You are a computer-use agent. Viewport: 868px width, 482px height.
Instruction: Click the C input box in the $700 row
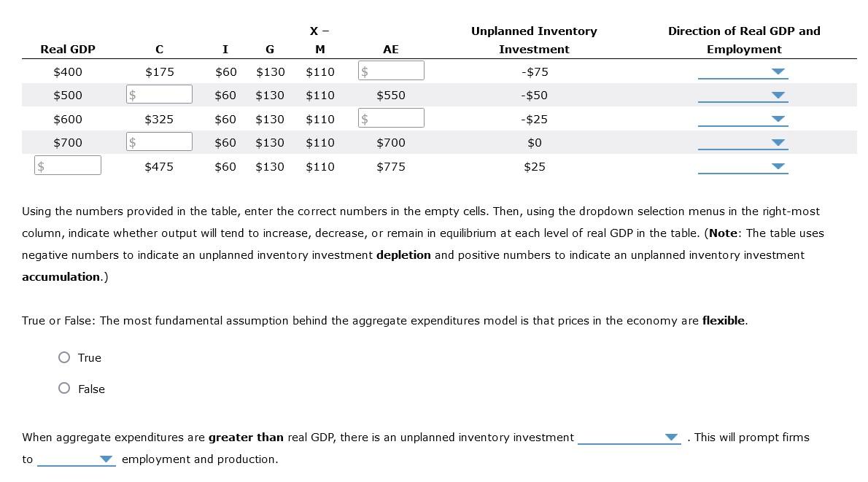click(x=159, y=141)
